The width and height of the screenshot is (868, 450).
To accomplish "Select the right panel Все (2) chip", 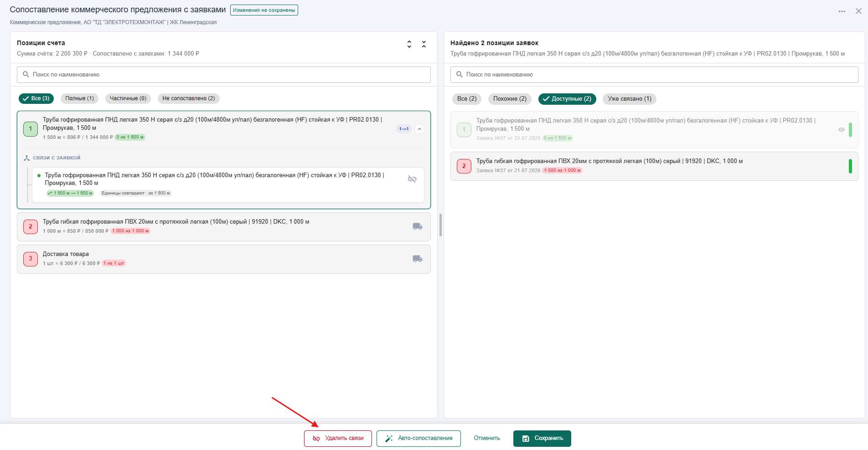I will click(467, 99).
